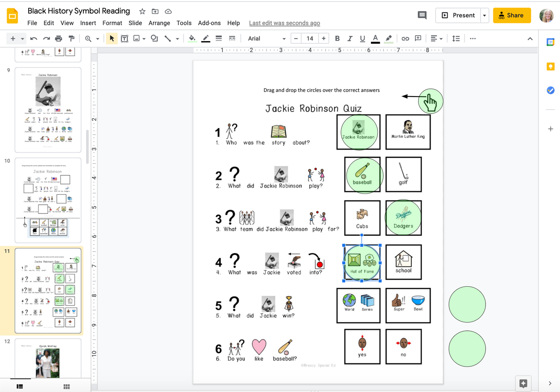Select the Text box tool
This screenshot has width=560, height=392.
tap(124, 38)
